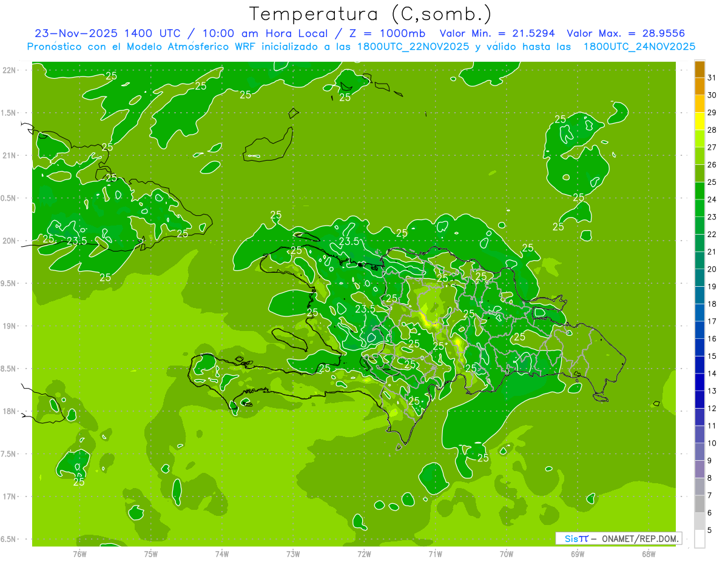Click the "ONAMET/REP.DOM." credit label
The width and height of the screenshot is (728, 562).
(641, 538)
